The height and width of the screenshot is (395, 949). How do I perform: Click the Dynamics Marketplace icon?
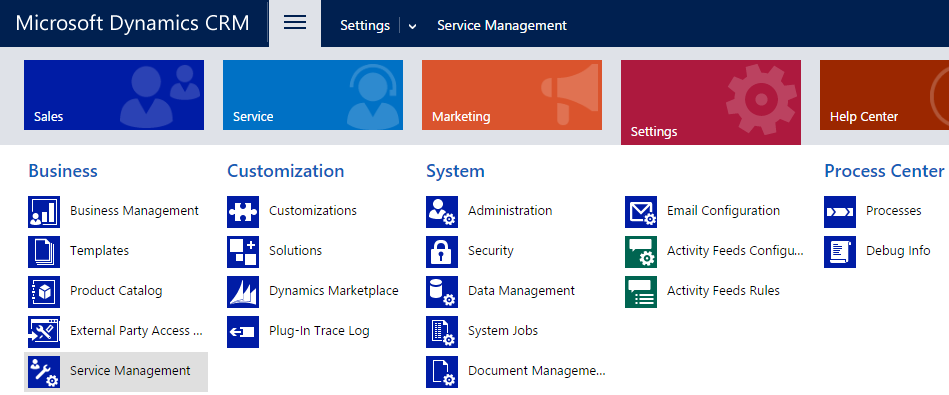point(243,292)
